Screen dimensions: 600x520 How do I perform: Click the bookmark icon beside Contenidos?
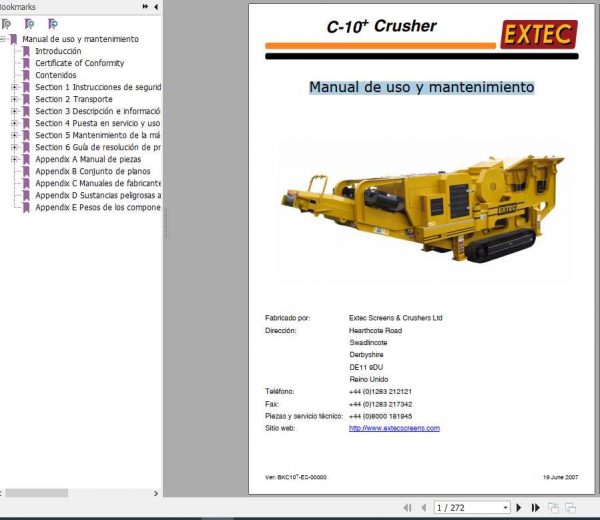pos(26,75)
